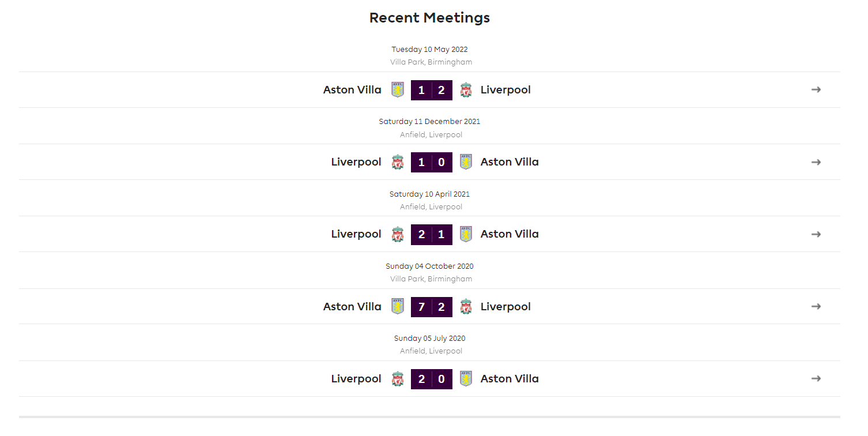The height and width of the screenshot is (436, 868).
Task: Click the Aston Villa crest, 11 December 2021 match
Action: 466,162
